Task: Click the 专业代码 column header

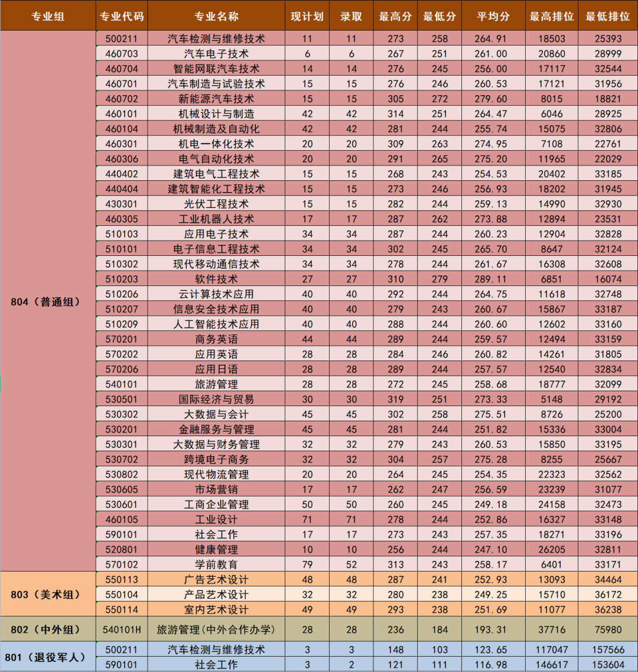Action: [122, 17]
